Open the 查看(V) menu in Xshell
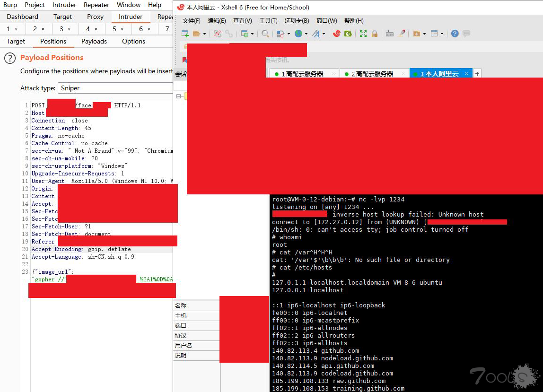Image resolution: width=543 pixels, height=392 pixels. tap(242, 21)
